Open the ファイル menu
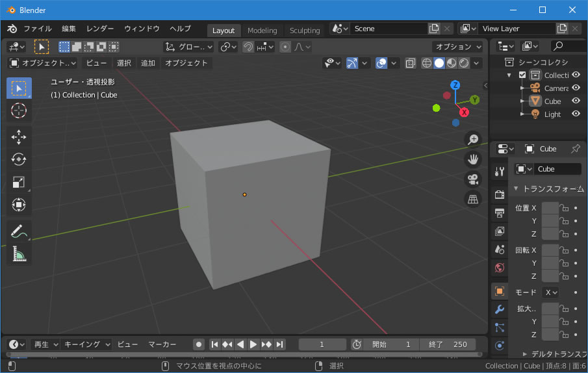The width and height of the screenshot is (588, 373). (x=38, y=29)
